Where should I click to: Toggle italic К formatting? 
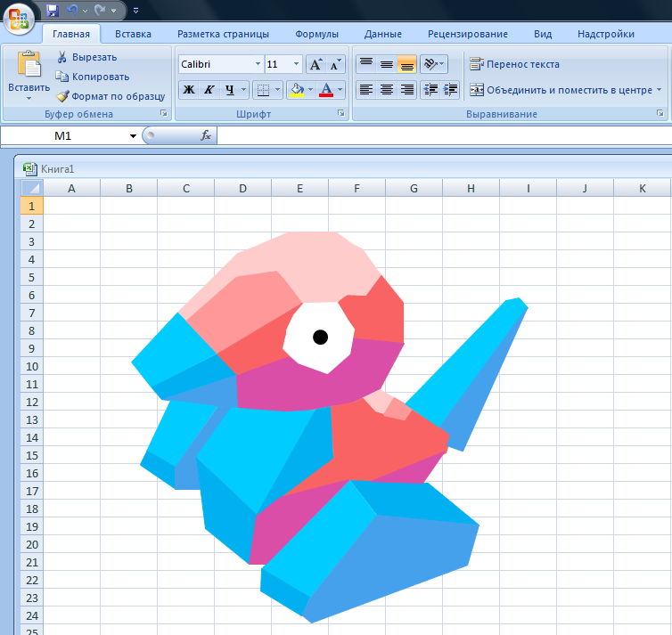[209, 90]
